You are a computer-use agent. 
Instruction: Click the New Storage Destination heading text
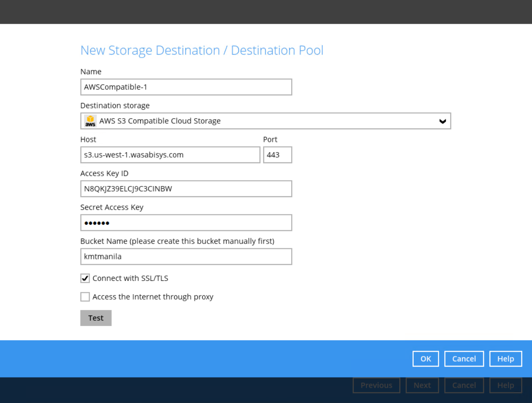(x=202, y=50)
